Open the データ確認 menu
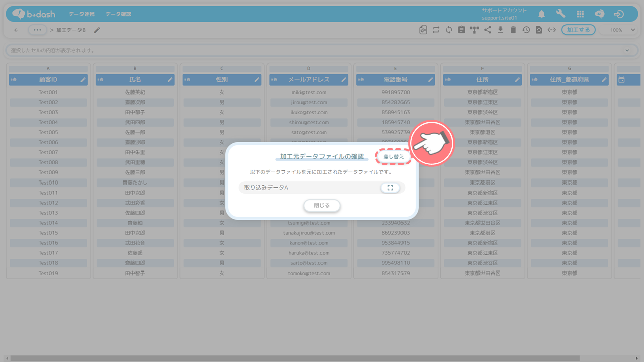The width and height of the screenshot is (644, 362). coord(118,14)
